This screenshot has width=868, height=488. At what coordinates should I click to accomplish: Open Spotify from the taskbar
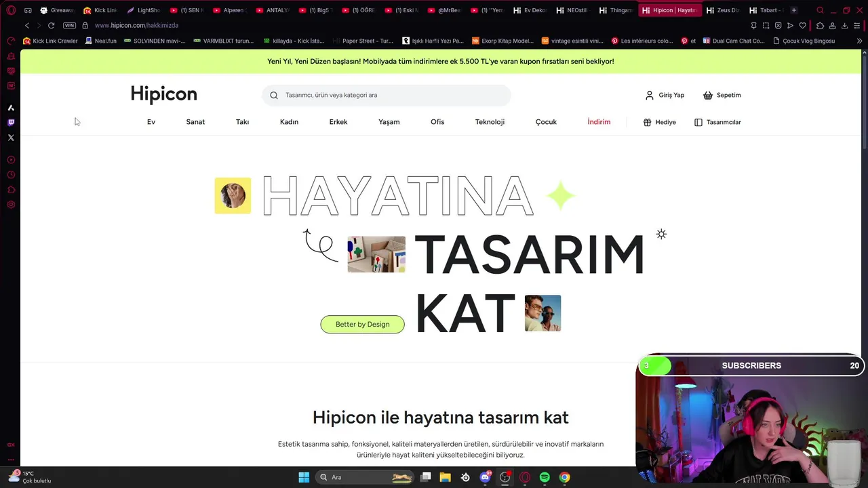(545, 477)
